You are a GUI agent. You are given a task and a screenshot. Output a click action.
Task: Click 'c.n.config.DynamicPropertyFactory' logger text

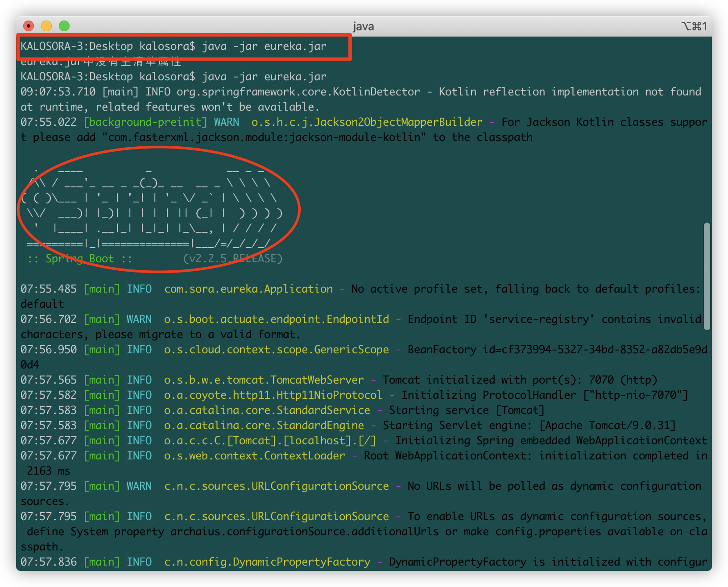pyautogui.click(x=267, y=562)
